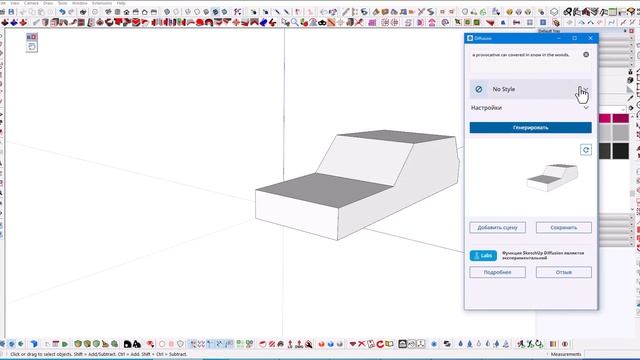Click the car model preview thumbnail in Diffusion
This screenshot has width=640, height=360.
coord(552,177)
